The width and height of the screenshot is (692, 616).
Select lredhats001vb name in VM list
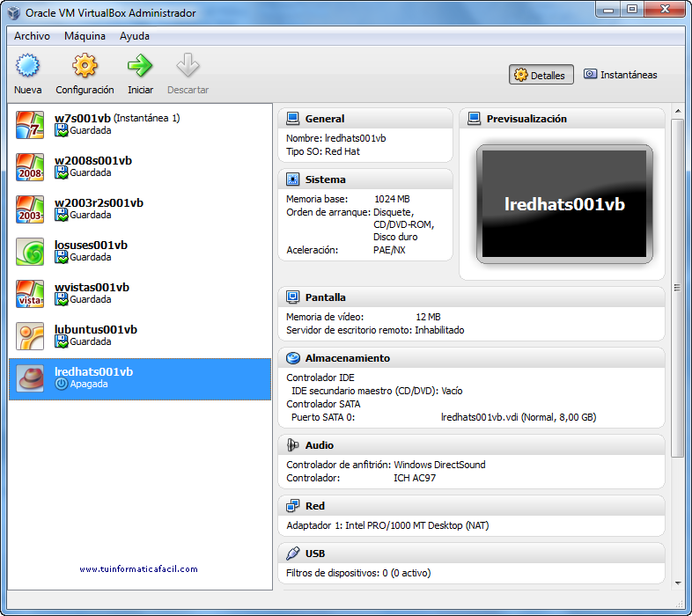[93, 371]
